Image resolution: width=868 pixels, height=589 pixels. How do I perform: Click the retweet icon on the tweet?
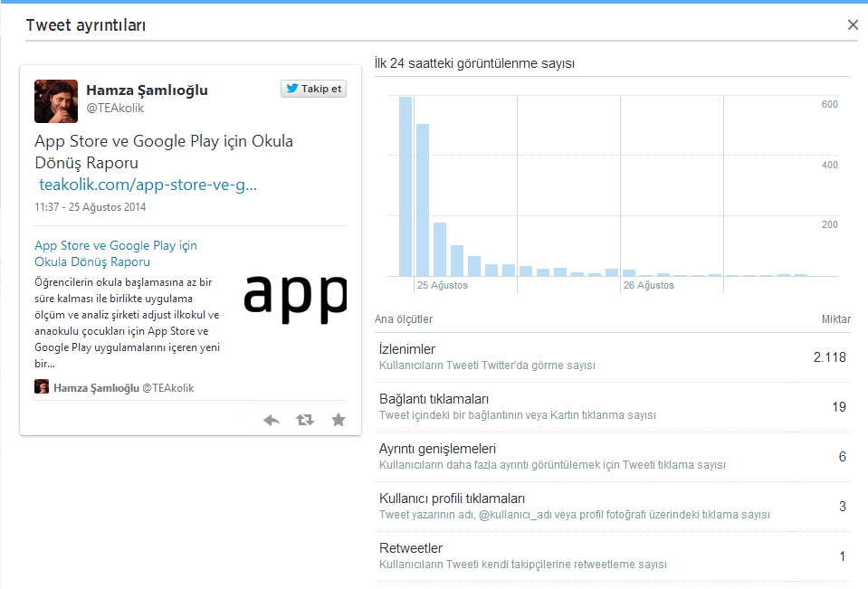click(305, 420)
